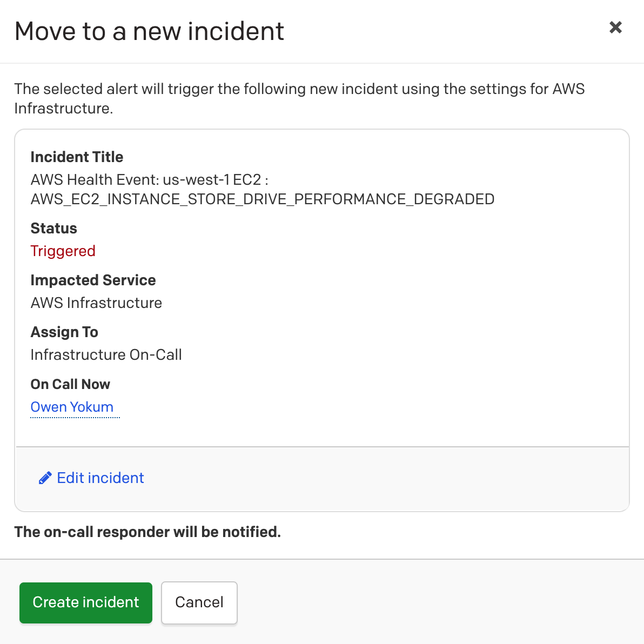Cancel the new incident dialog
Screen dimensions: 644x644
click(199, 602)
